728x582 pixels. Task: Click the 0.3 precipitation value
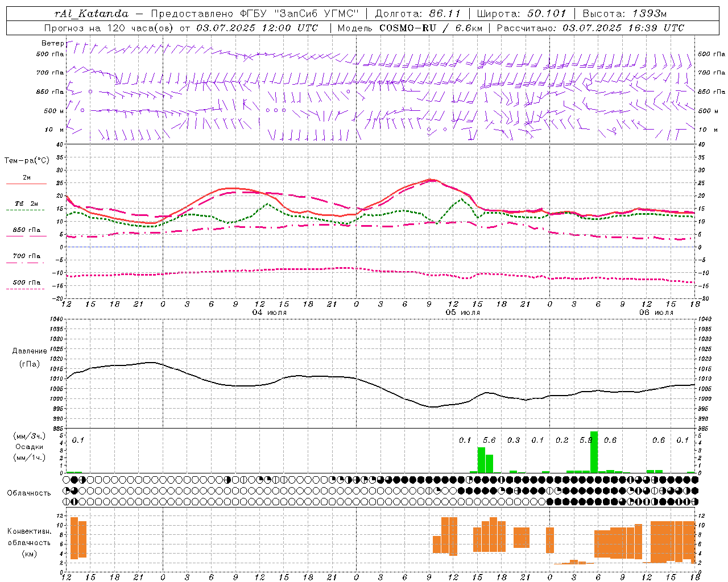click(x=514, y=440)
